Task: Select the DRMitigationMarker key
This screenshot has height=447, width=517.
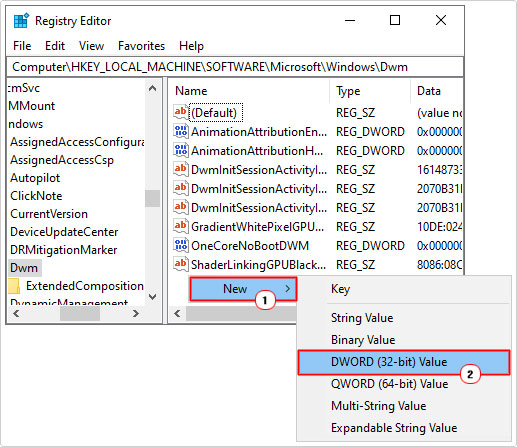Action: click(x=63, y=250)
